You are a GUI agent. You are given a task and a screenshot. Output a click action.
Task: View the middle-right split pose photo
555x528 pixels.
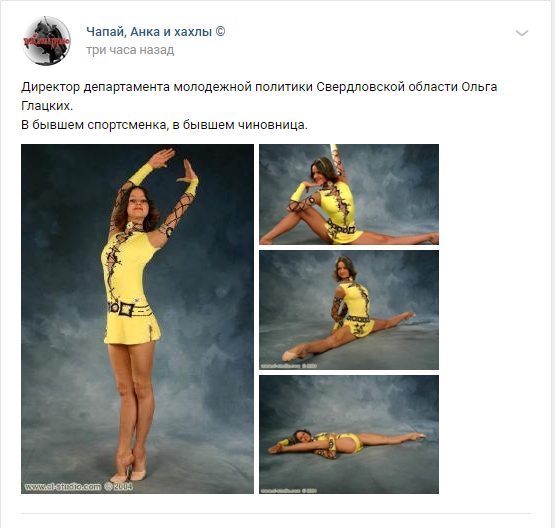coord(349,310)
